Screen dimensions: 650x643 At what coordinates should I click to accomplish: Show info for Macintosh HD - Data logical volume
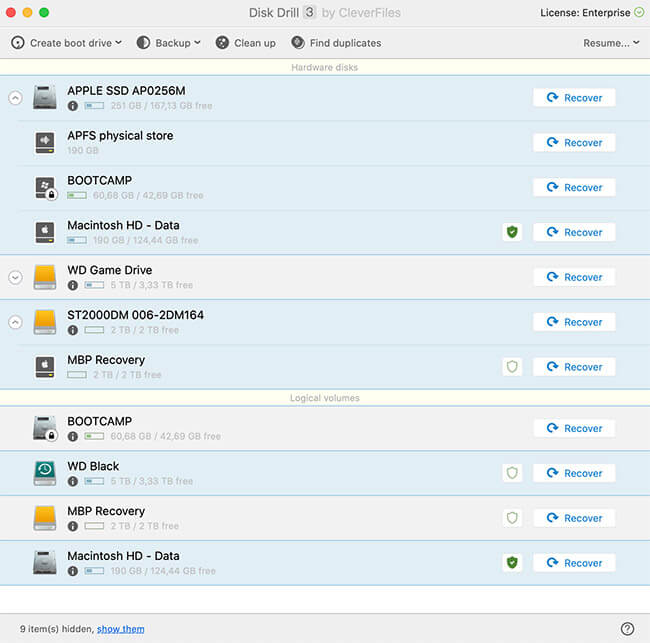pyautogui.click(x=73, y=571)
